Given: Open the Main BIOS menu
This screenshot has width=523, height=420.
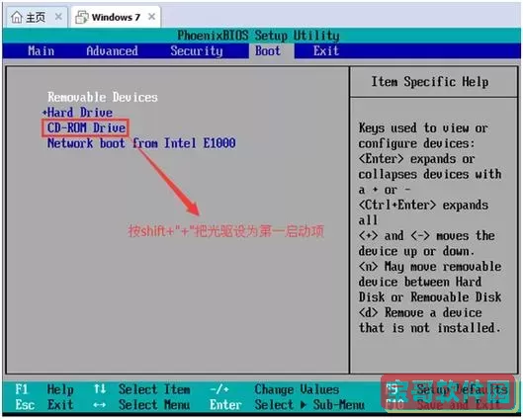Looking at the screenshot, I should (x=41, y=51).
